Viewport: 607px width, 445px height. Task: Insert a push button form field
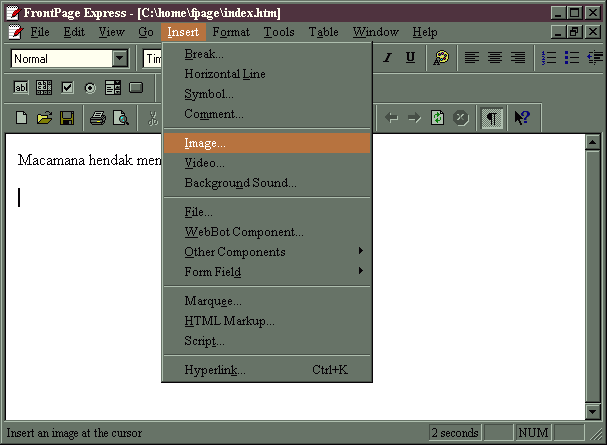tap(136, 88)
